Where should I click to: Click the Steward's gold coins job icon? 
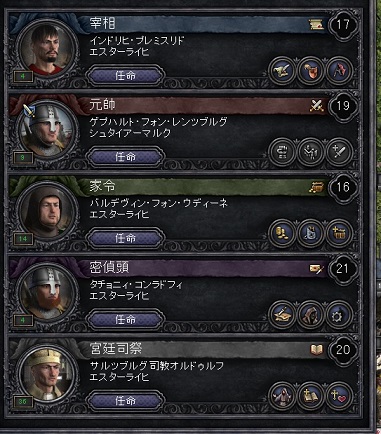point(282,233)
